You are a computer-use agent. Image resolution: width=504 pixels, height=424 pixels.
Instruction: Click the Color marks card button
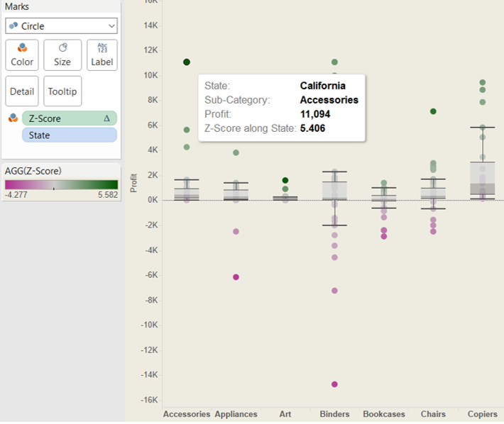[22, 55]
